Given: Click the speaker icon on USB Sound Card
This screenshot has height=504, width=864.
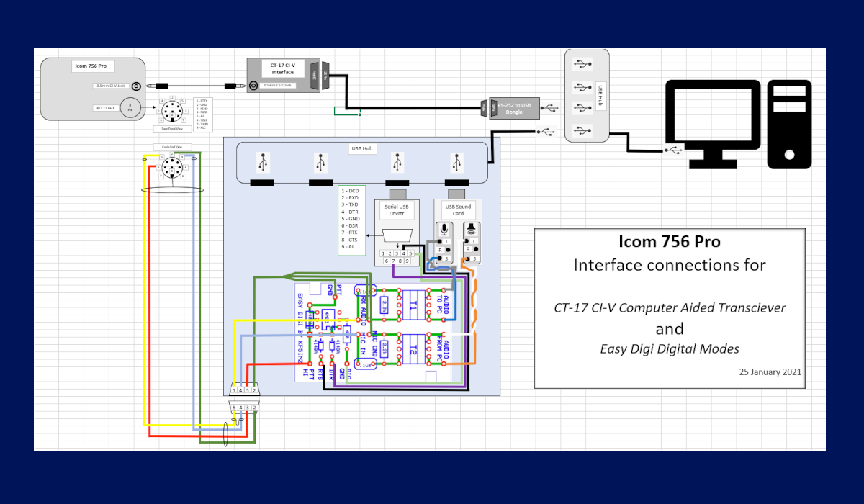Looking at the screenshot, I should point(471,229).
